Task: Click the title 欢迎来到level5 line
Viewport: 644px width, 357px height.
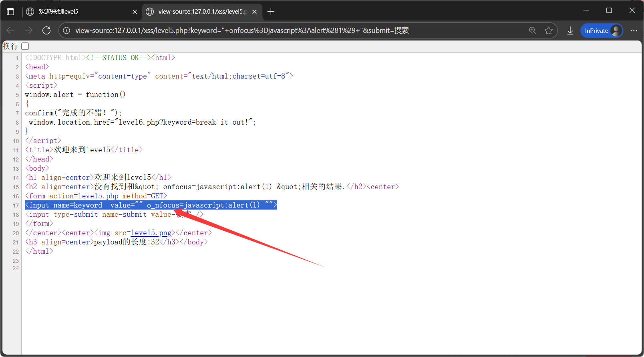Action: [x=84, y=150]
